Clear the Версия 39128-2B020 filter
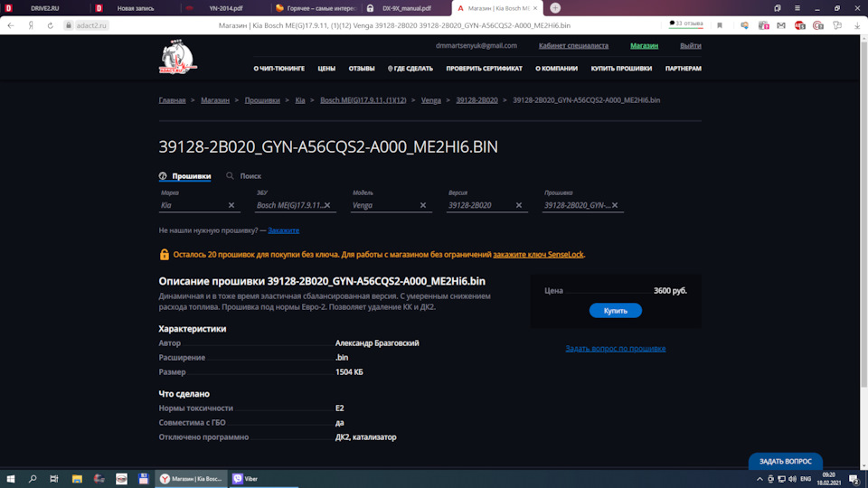Viewport: 868px width, 488px height. 519,205
